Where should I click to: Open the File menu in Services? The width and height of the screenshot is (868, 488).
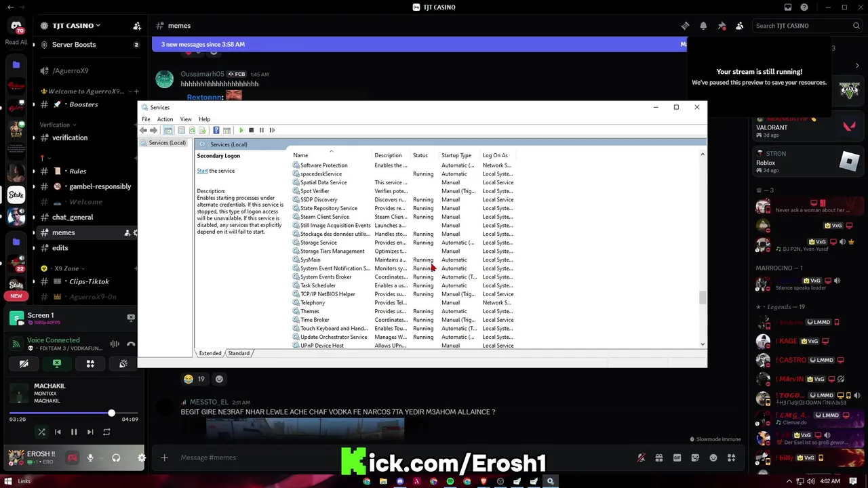146,119
